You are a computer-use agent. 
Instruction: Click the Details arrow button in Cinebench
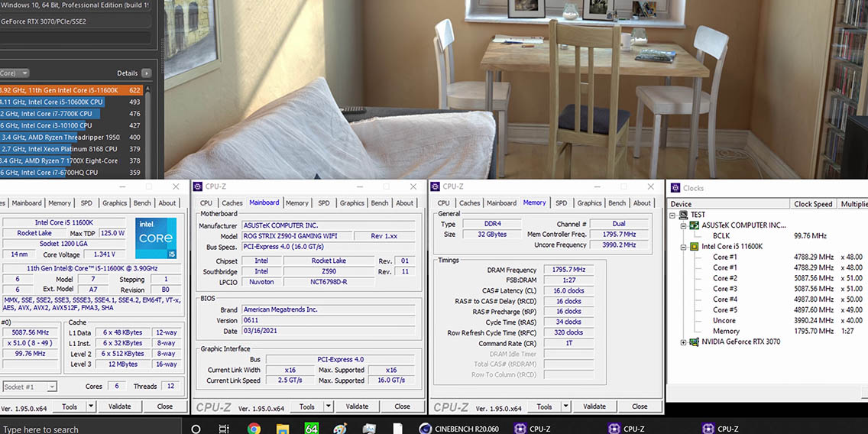coord(146,73)
